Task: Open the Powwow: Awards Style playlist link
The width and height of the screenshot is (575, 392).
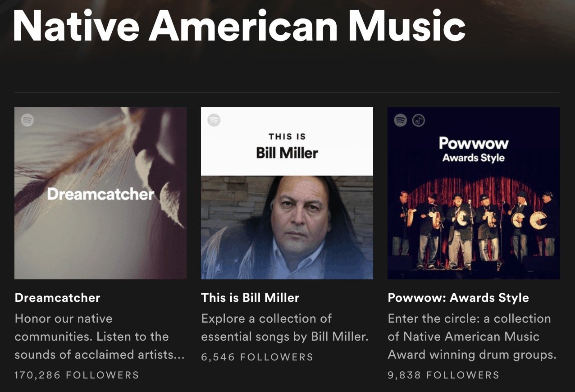Action: click(x=458, y=297)
